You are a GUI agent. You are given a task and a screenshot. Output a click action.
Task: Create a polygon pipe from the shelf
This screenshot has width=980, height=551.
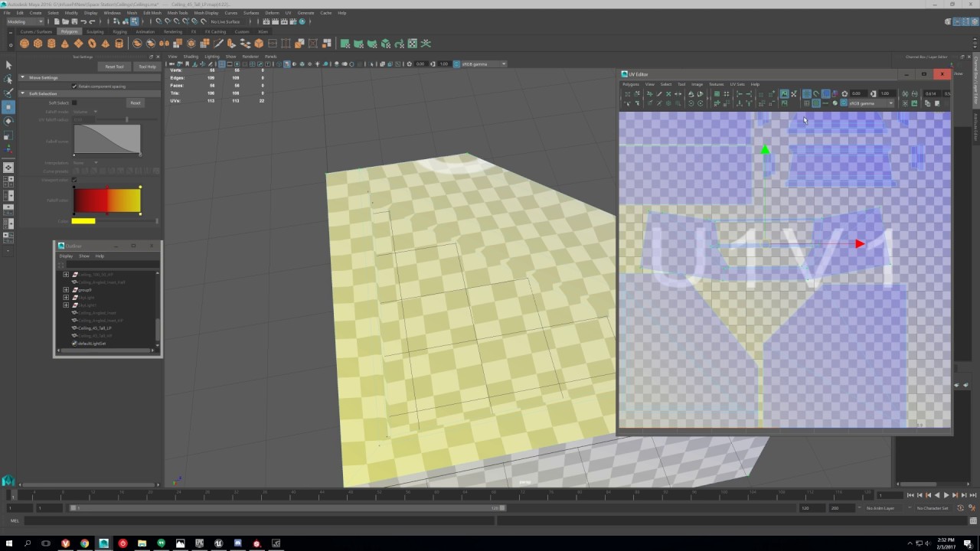[x=119, y=44]
